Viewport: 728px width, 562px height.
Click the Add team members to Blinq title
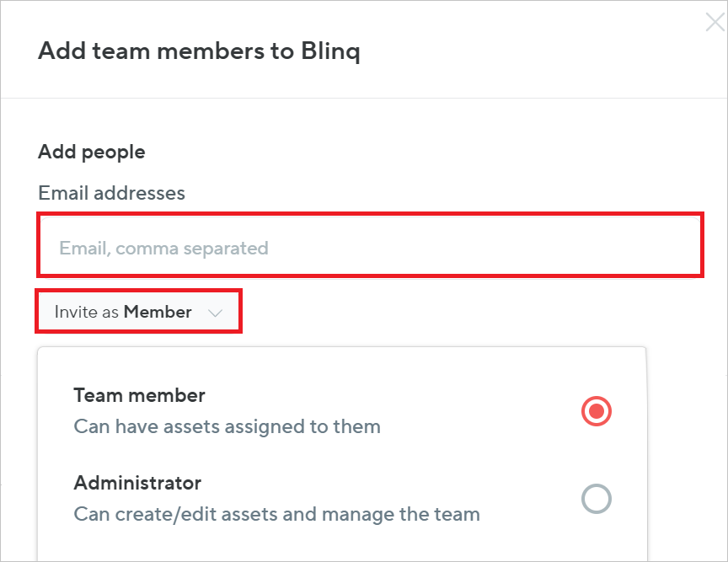pos(199,51)
